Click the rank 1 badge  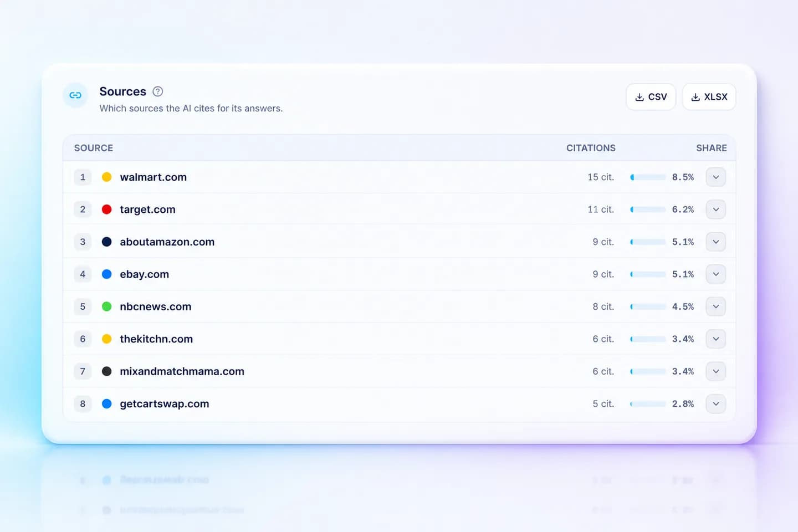click(83, 177)
